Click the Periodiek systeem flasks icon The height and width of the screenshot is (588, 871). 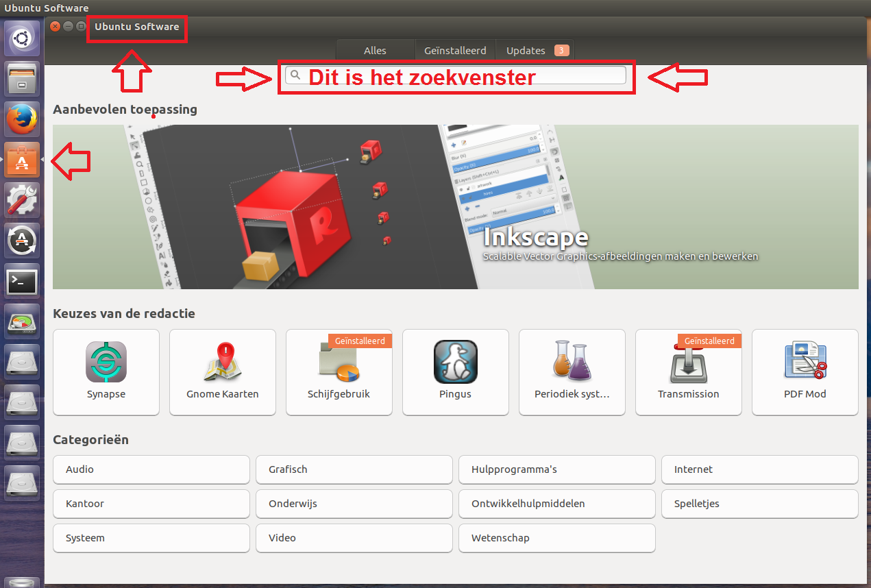click(x=572, y=361)
